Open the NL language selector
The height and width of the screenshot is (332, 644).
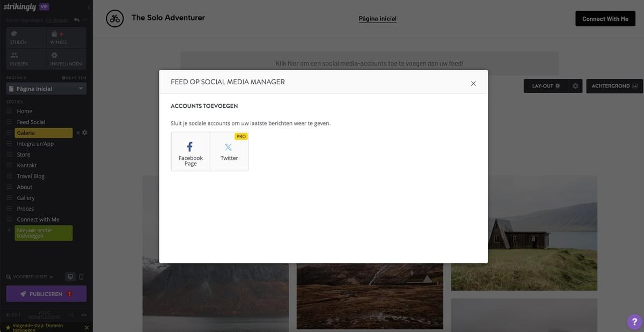click(71, 315)
